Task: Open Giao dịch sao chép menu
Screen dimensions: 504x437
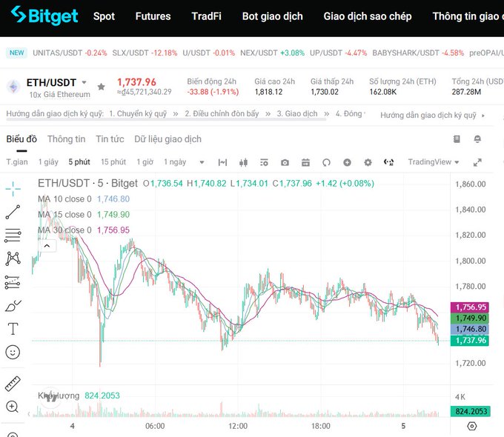Action: pos(368,16)
